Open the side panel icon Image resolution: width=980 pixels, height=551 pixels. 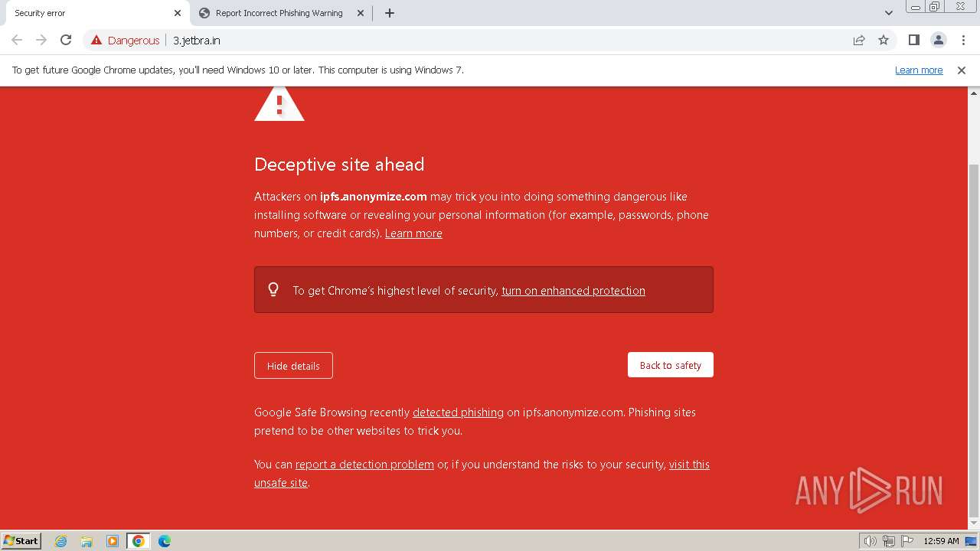click(913, 40)
